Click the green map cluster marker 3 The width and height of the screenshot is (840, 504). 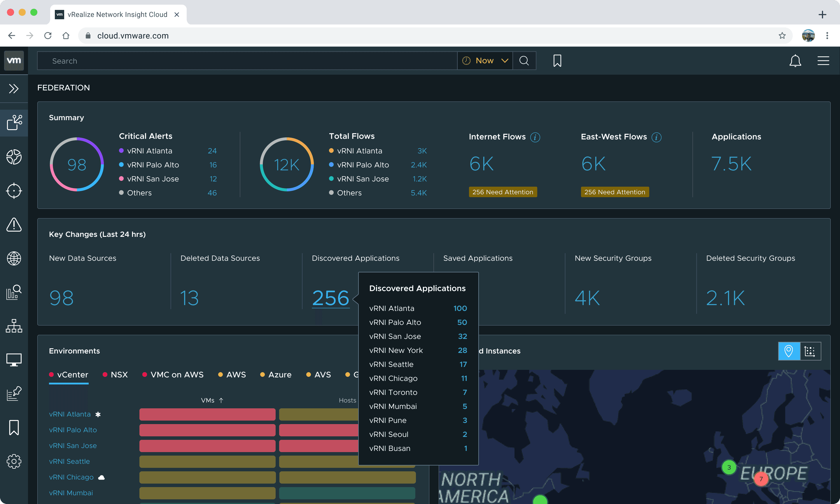click(729, 467)
